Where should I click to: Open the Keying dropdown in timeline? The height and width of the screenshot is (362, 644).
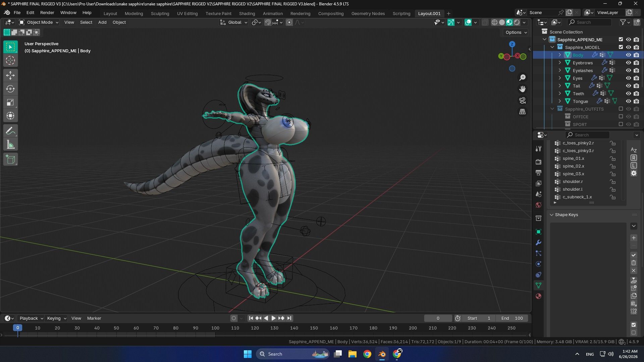coord(56,318)
